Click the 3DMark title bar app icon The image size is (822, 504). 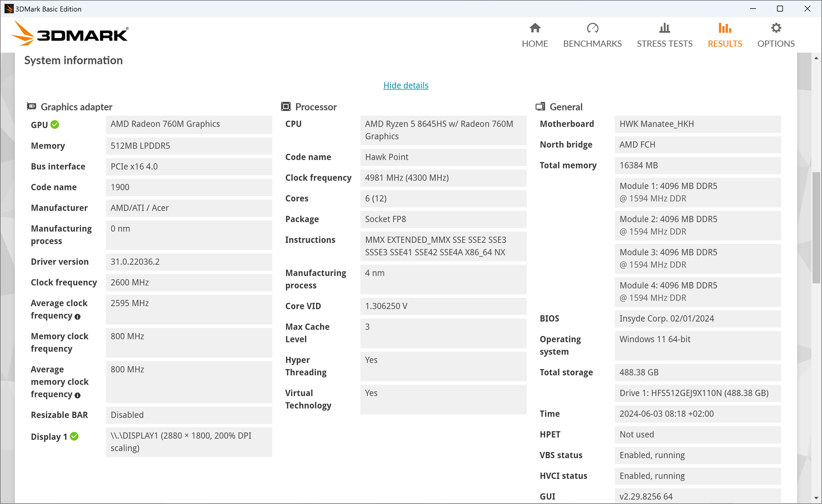coord(9,9)
